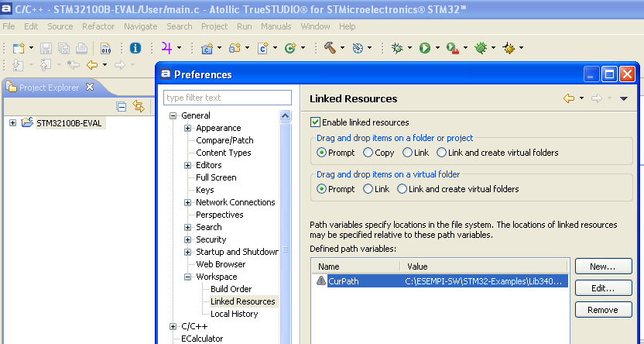
Task: Open the Refactor menu
Action: (98, 26)
